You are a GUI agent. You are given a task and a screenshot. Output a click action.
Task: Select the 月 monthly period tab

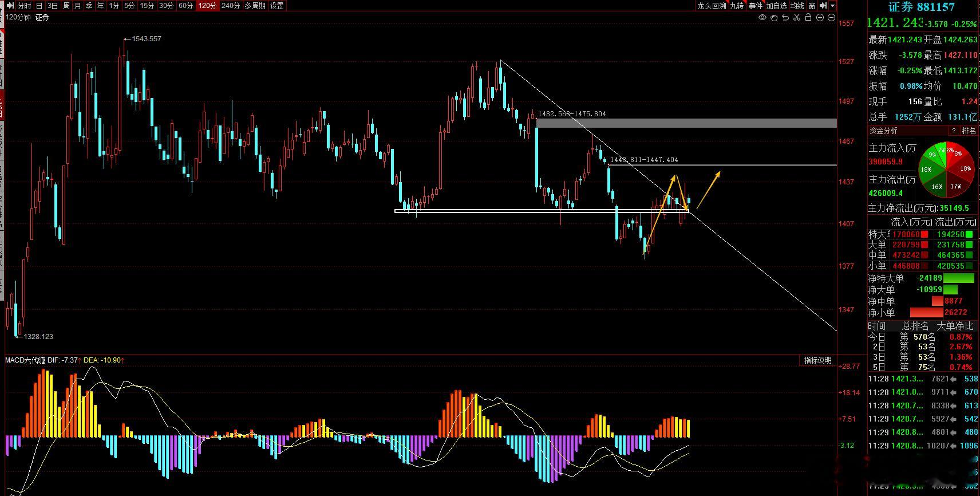point(78,6)
